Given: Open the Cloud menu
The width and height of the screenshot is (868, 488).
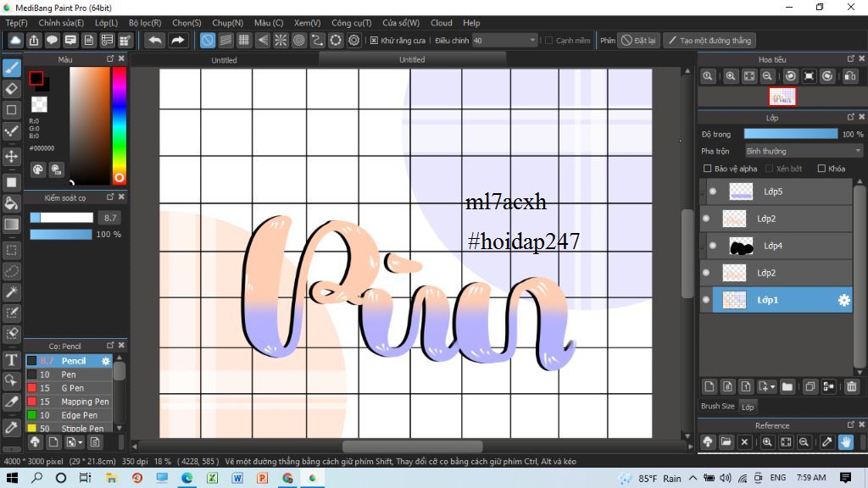Looking at the screenshot, I should [x=441, y=23].
